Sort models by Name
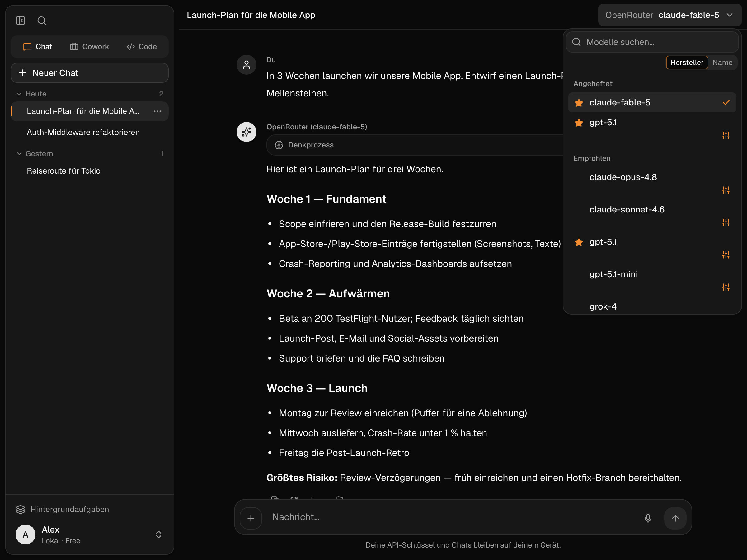747x560 pixels. [x=722, y=63]
